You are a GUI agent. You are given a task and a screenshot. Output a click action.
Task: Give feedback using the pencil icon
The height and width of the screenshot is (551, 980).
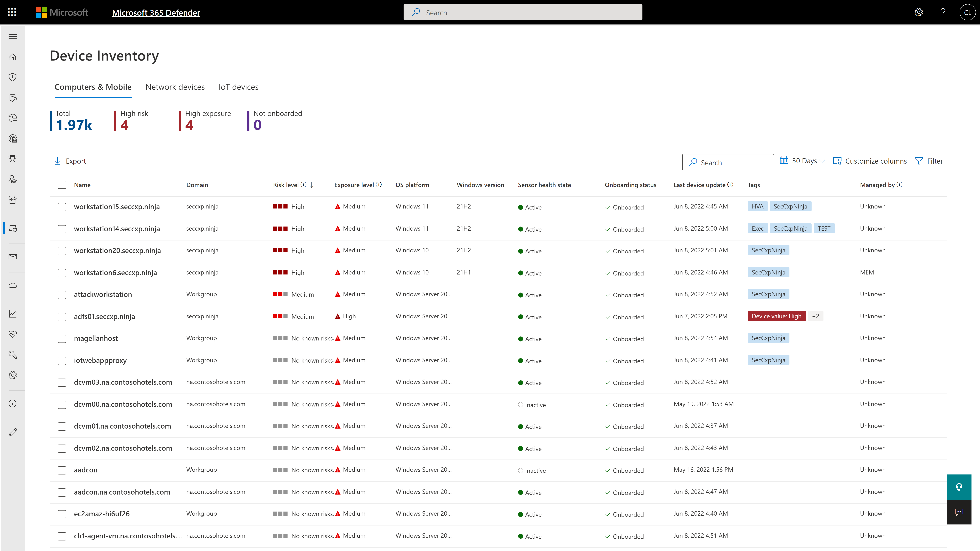(13, 432)
